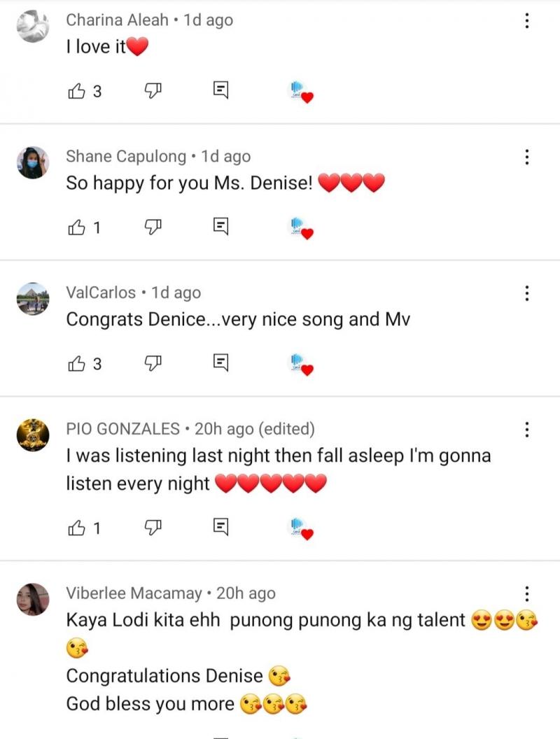560x739 pixels.
Task: Click PIO GONZALES's profile picture
Action: click(x=33, y=435)
